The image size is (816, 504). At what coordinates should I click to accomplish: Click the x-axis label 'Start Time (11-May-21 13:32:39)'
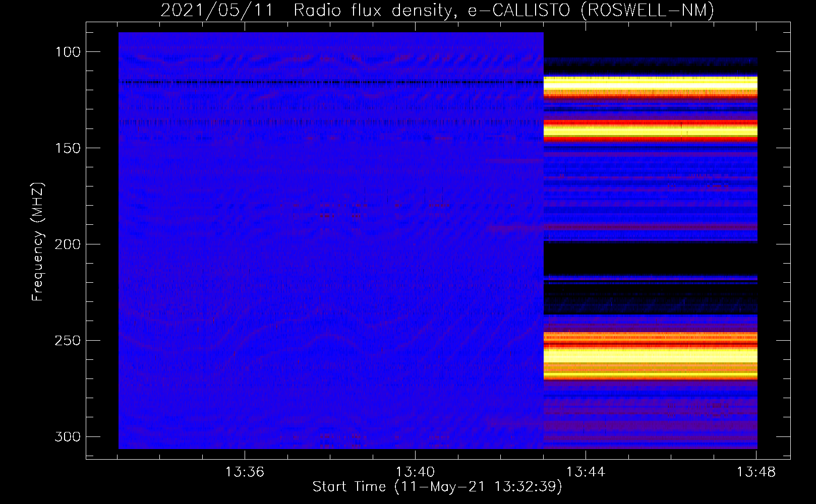coord(437,487)
